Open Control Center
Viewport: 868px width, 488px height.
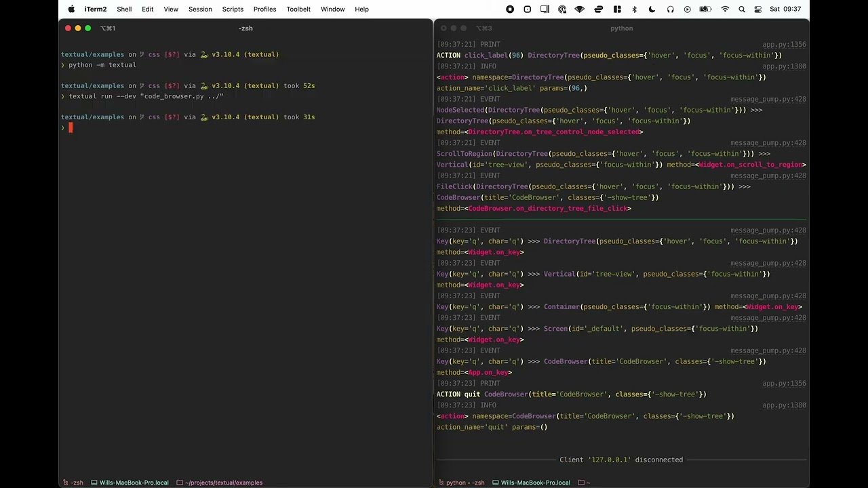pyautogui.click(x=757, y=9)
